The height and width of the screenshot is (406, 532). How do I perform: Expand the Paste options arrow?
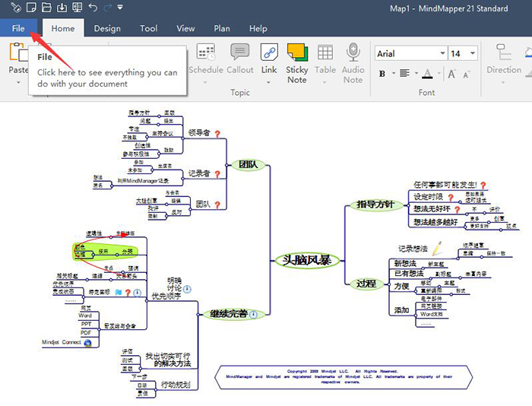pyautogui.click(x=18, y=82)
